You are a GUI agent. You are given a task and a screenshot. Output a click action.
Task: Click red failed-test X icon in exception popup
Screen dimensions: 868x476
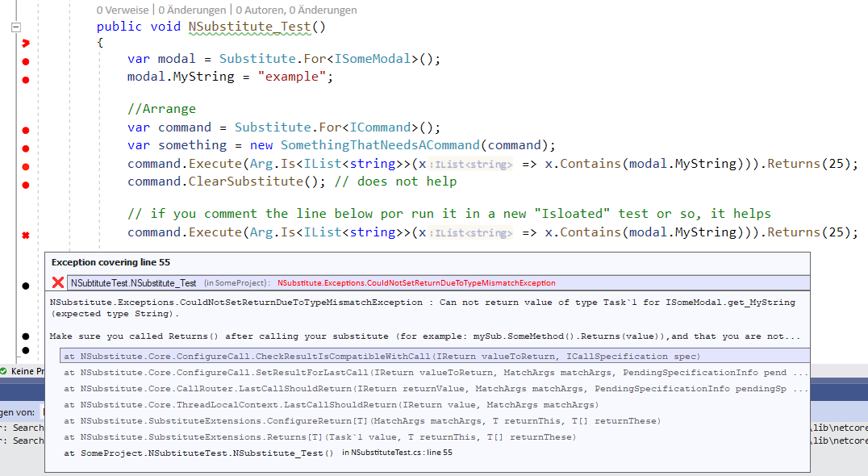tap(57, 283)
